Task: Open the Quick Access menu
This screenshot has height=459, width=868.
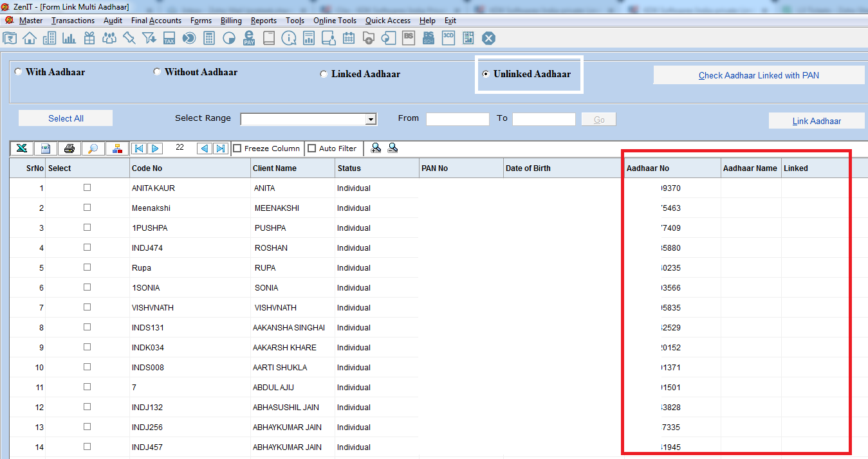Action: point(388,21)
